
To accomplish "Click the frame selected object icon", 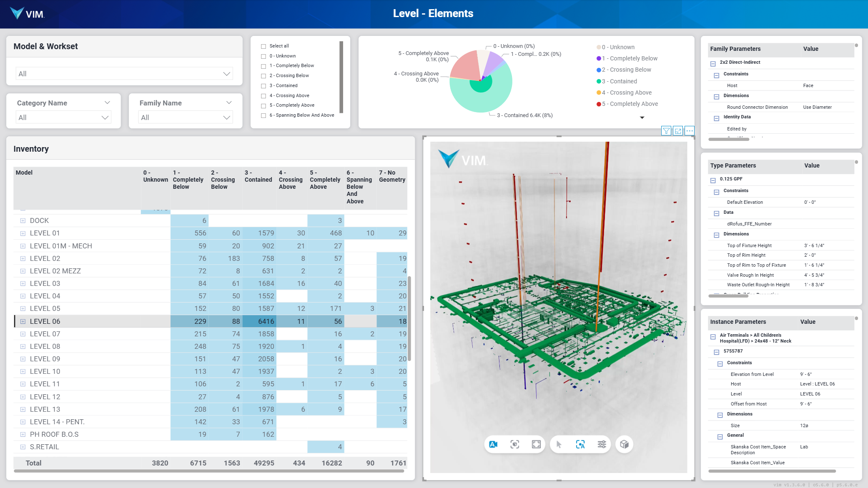I will point(515,444).
